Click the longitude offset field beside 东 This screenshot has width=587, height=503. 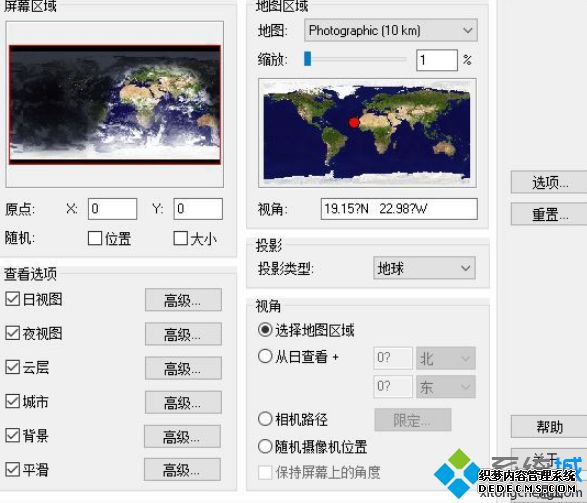(393, 387)
